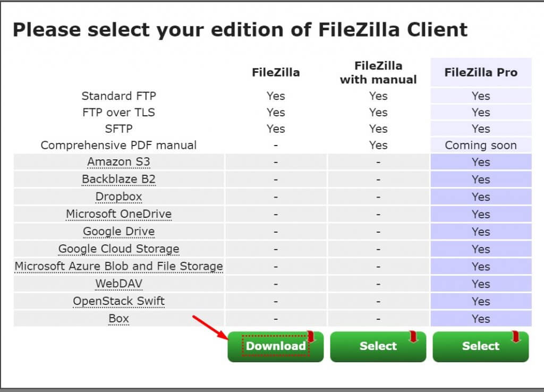Viewport: 544px width, 392px height.
Task: Open the Google Cloud Storage link
Action: [x=118, y=249]
